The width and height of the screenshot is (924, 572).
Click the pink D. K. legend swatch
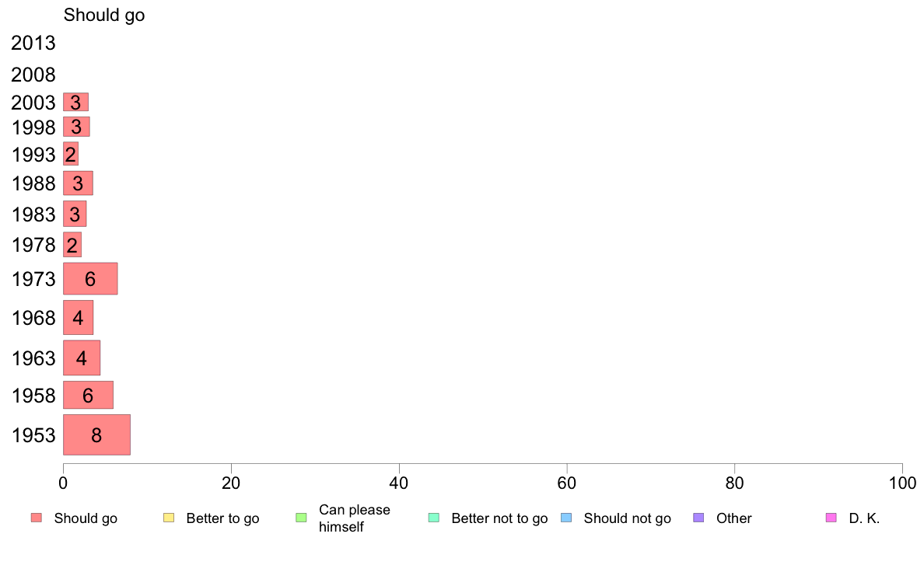click(x=831, y=518)
